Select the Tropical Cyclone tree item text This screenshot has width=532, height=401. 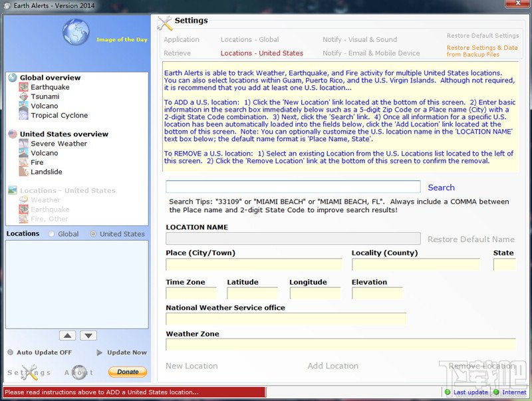pos(59,115)
